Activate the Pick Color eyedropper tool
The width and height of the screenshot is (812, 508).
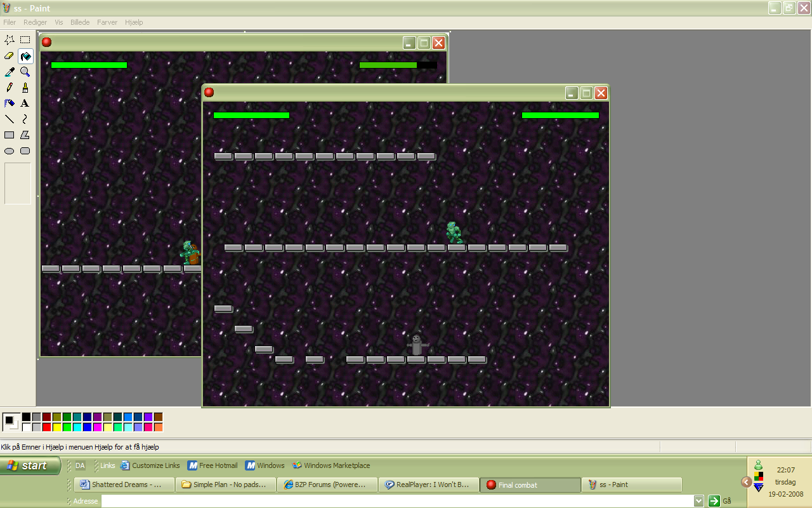pos(10,72)
